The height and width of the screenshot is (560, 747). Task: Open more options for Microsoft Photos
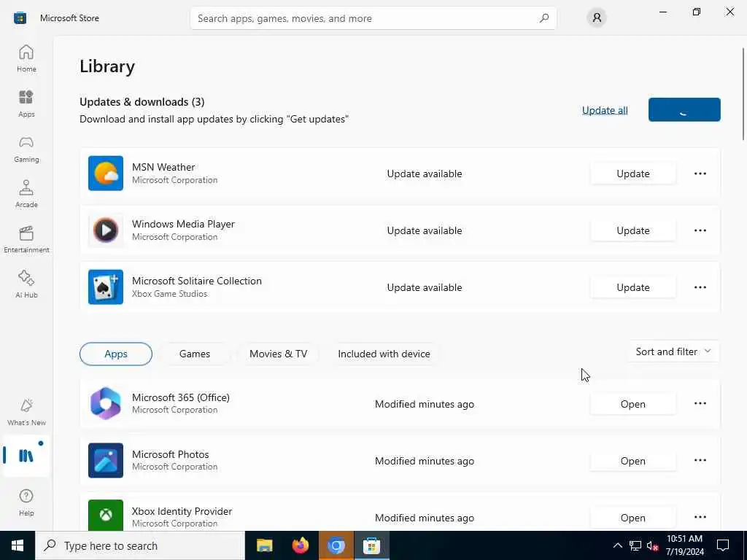[700, 461]
